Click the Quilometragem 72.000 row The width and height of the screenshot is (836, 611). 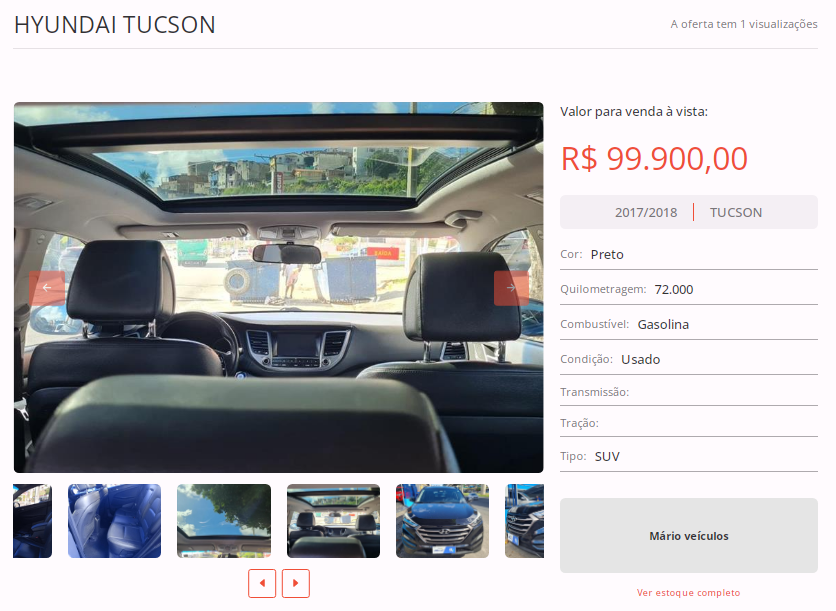tap(689, 290)
